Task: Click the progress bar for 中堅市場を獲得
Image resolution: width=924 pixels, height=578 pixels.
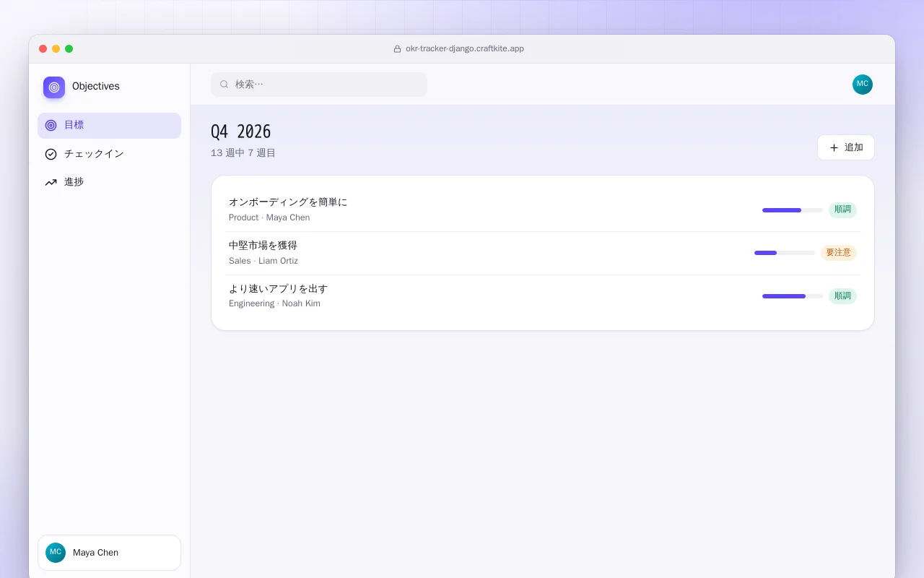Action: coord(785,253)
